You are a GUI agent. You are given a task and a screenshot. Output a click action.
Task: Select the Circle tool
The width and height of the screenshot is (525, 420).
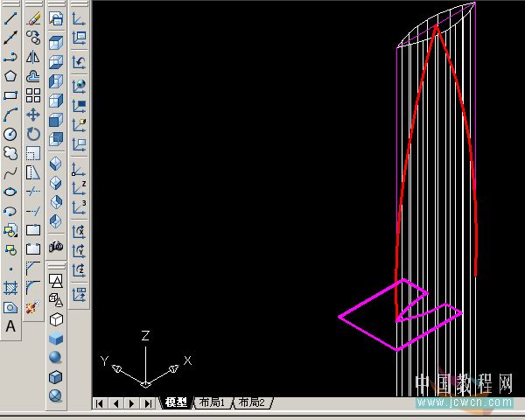point(10,134)
